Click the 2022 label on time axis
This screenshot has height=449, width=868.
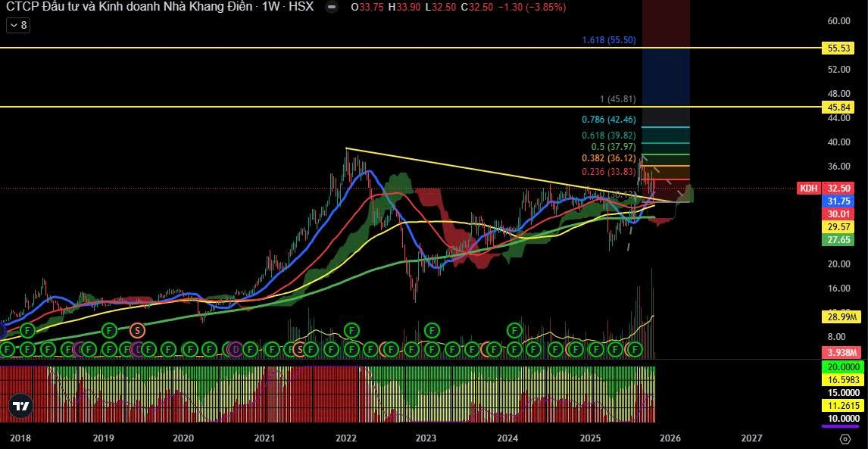coord(346,438)
